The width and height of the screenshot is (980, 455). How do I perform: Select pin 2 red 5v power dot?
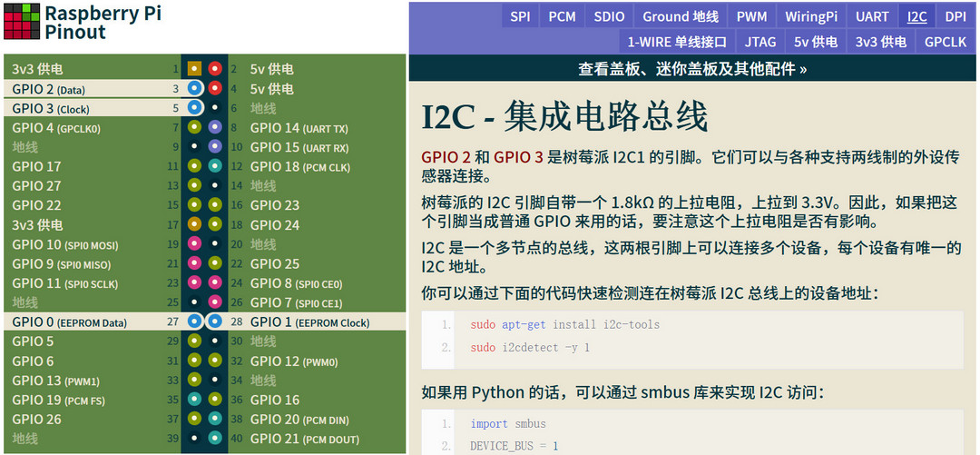215,69
